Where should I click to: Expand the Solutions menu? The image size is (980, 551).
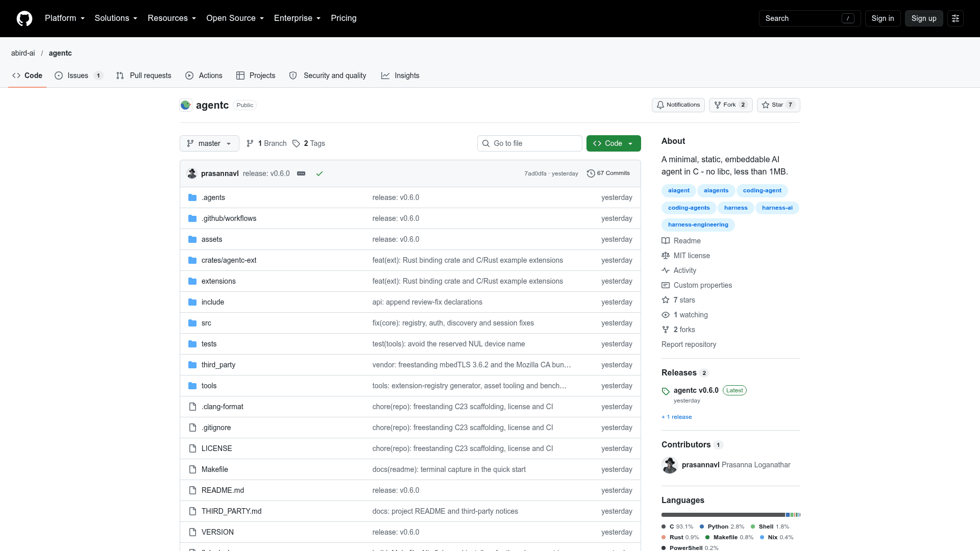pos(116,18)
